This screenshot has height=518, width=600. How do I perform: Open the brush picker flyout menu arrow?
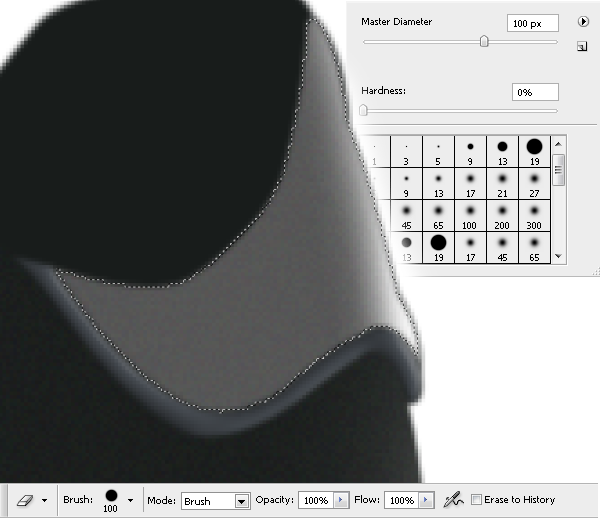582,21
